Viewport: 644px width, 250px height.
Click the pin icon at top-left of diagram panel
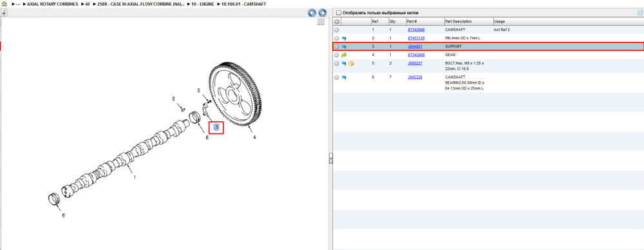(4, 13)
